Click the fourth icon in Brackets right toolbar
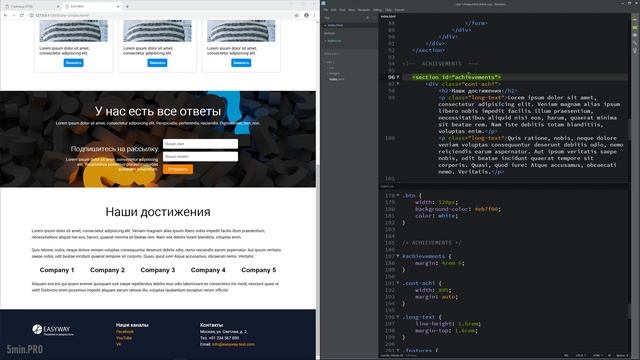The image size is (640, 360). pyautogui.click(x=635, y=43)
